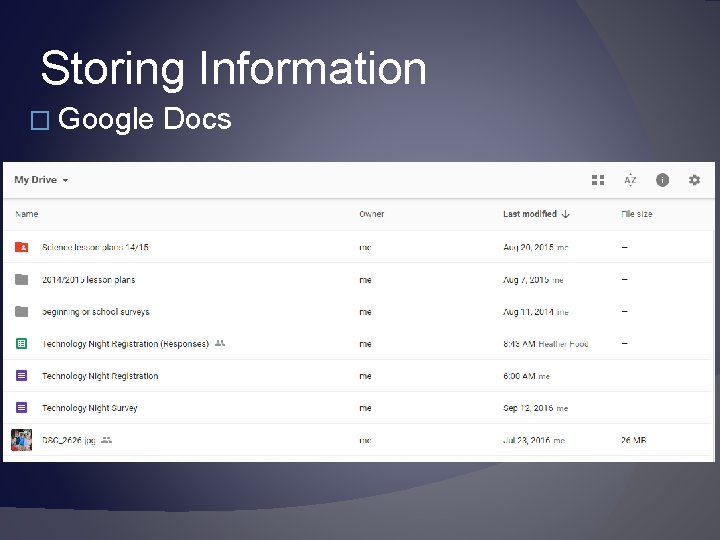This screenshot has height=540, width=720.
Task: Open beginning of school surveys folder
Action: 96,312
